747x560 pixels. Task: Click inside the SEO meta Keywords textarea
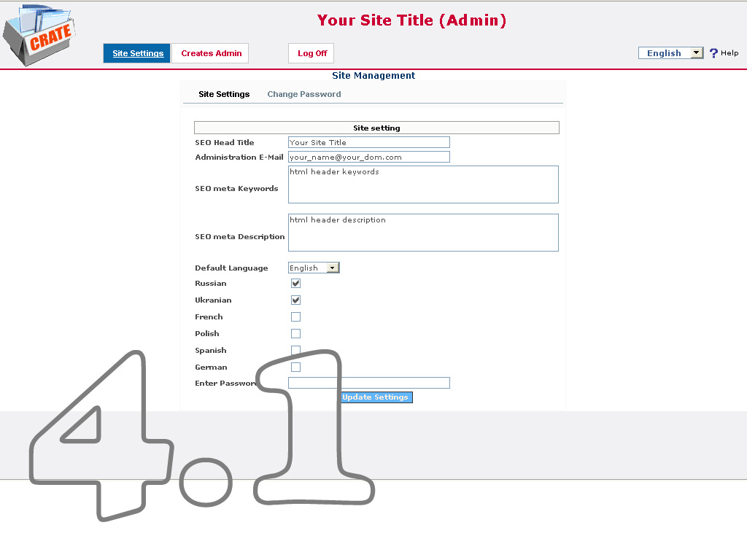pos(423,185)
